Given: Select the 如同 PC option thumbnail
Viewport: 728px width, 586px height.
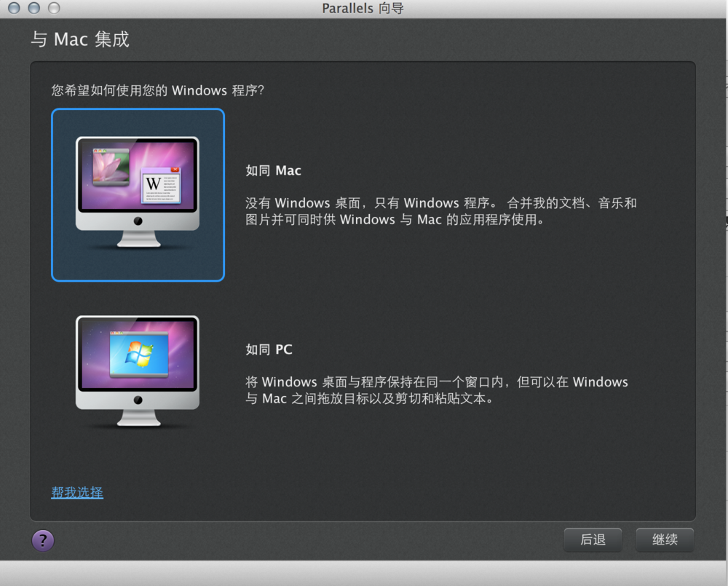Looking at the screenshot, I should (x=138, y=371).
